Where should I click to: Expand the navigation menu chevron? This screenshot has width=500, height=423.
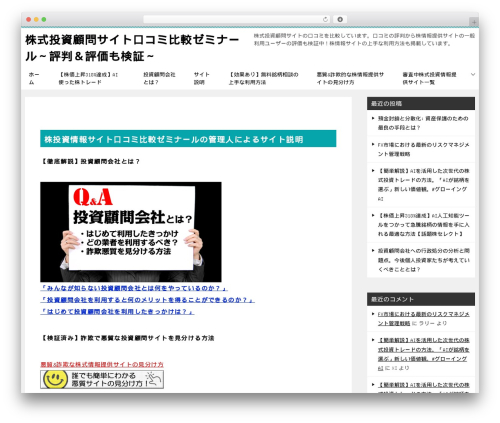(473, 74)
